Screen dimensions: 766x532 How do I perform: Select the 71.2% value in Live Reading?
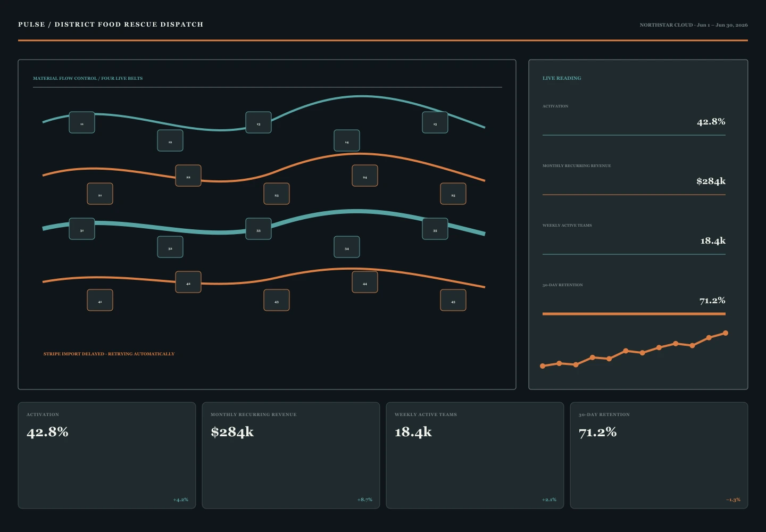click(x=712, y=301)
